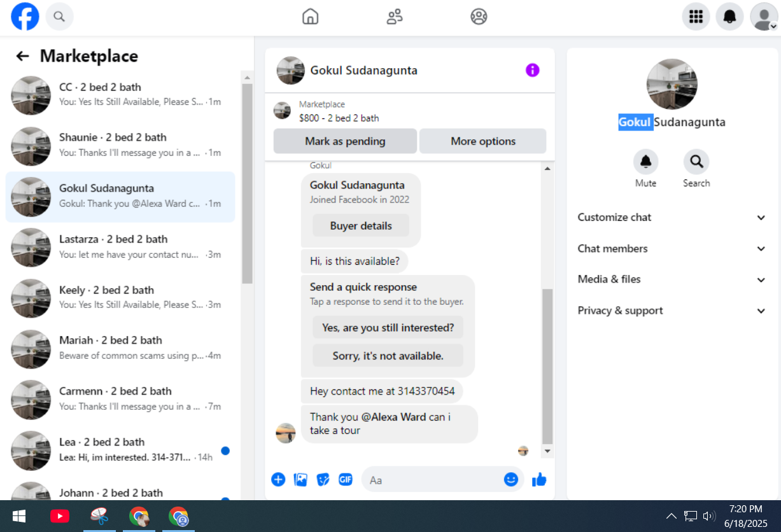Click the Marketplace listing thumbnail for $800
Screen dimensions: 781x532
pos(282,111)
